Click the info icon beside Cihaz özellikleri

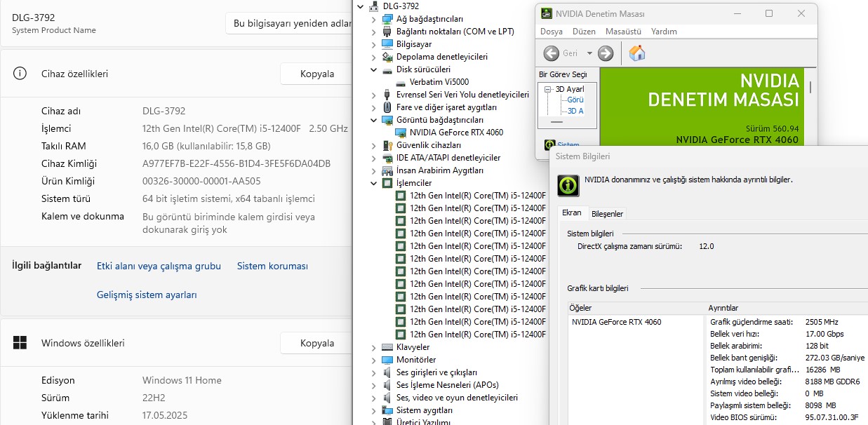pyautogui.click(x=20, y=74)
